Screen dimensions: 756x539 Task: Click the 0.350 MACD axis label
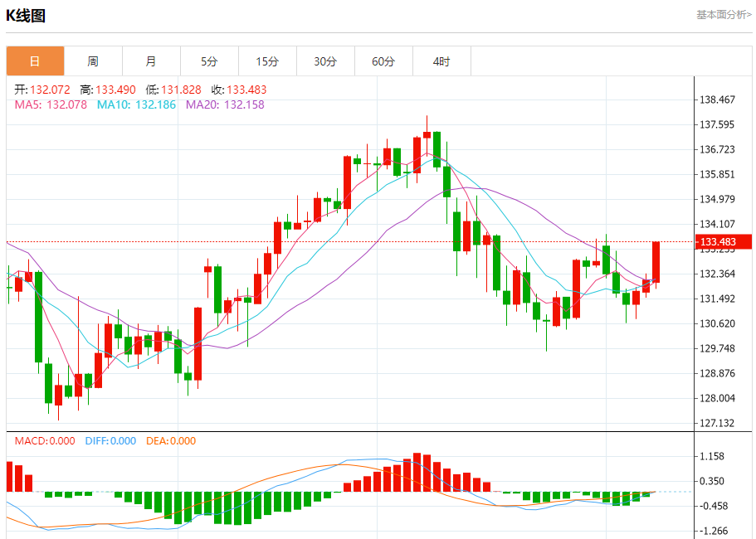712,481
